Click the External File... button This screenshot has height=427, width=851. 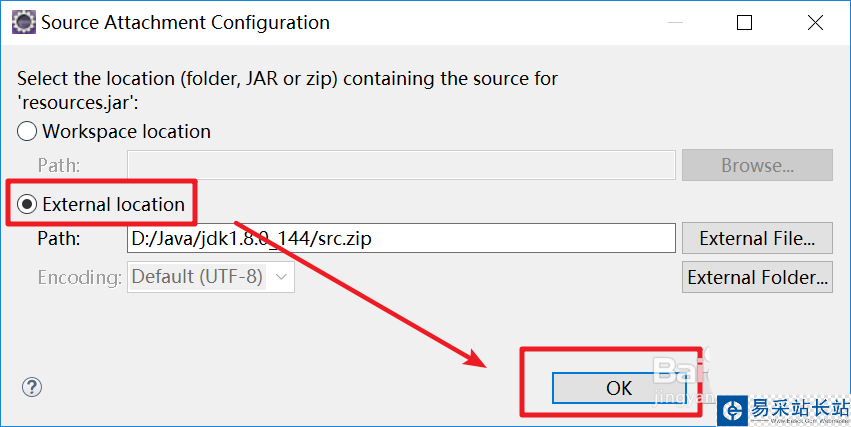757,238
